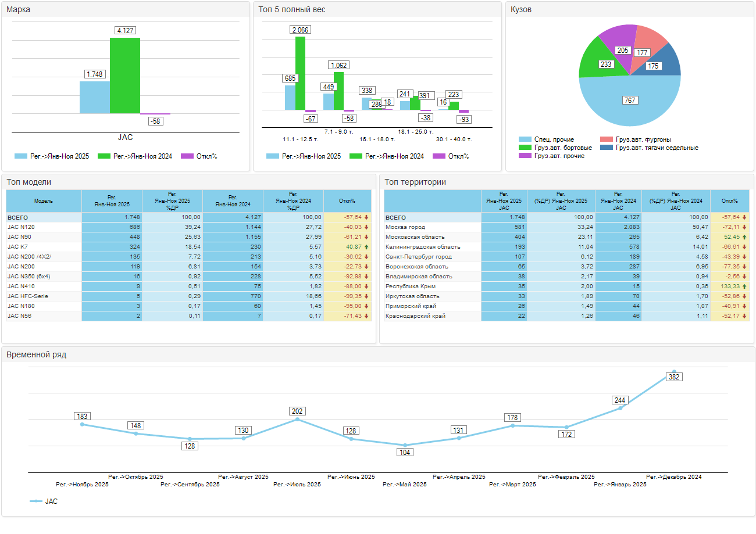Click the green up arrow for Республика Крым
756x534 pixels.
744,286
